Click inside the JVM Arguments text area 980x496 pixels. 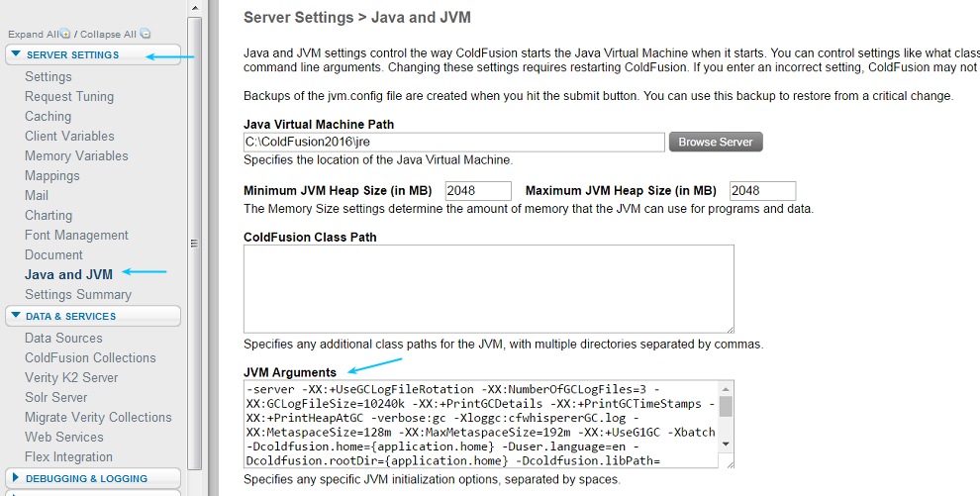pos(480,424)
